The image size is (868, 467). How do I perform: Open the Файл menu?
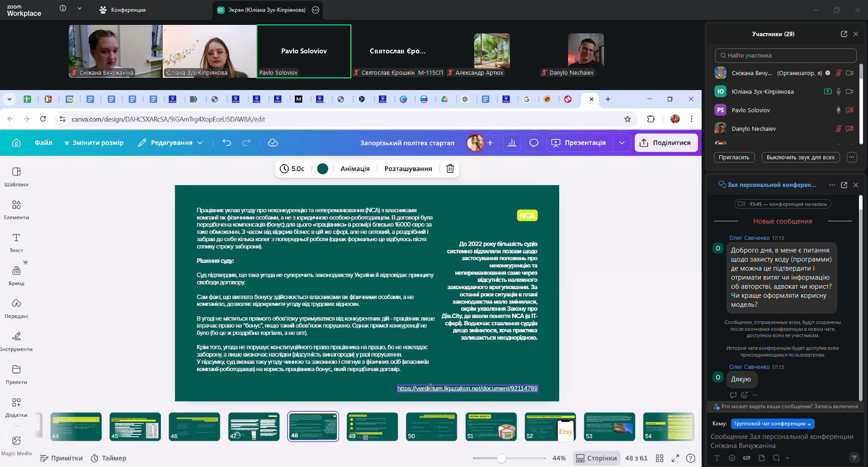pyautogui.click(x=43, y=143)
